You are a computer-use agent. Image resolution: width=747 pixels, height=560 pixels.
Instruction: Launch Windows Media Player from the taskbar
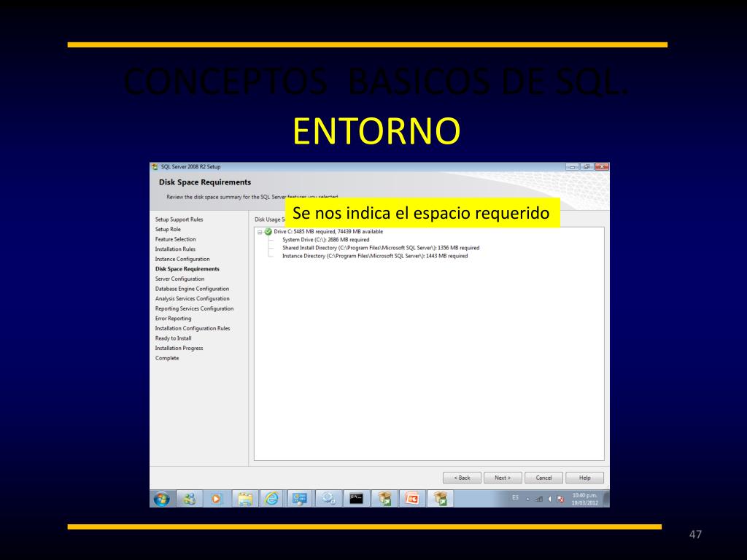tap(216, 499)
